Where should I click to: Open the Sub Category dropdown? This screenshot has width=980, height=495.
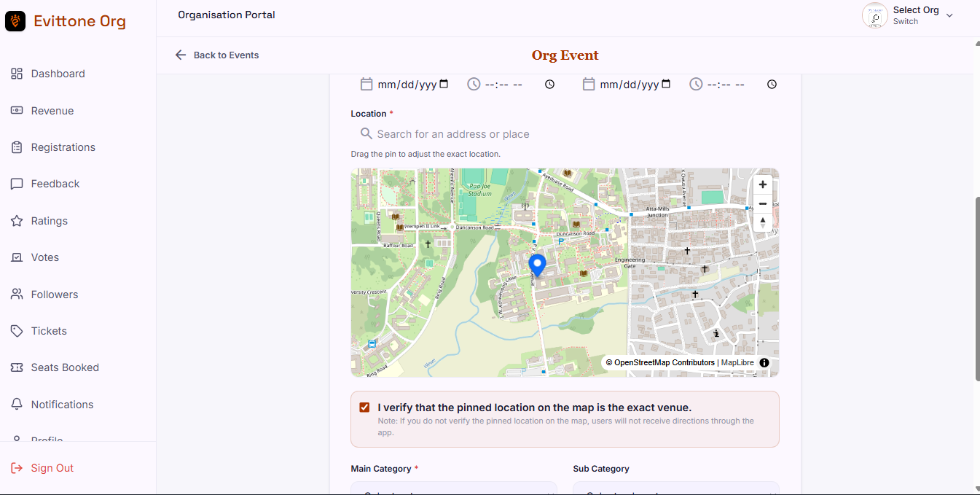[x=676, y=488]
